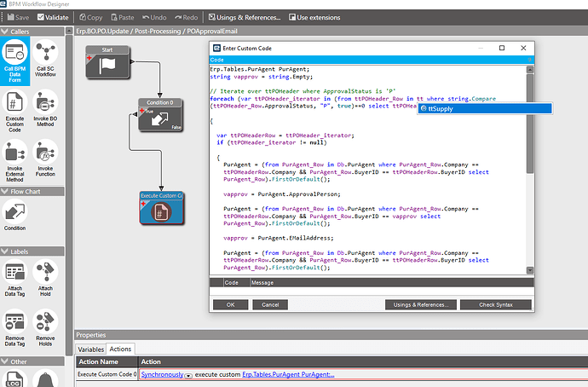
Task: Open the Erp.Tables.PurAgent custom code link
Action: (x=288, y=374)
